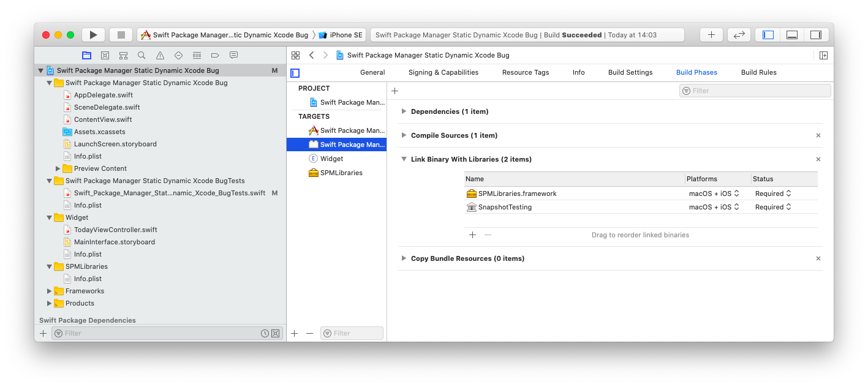Viewport: 868px width, 387px height.
Task: Select the app target under TARGETS
Action: click(x=336, y=130)
